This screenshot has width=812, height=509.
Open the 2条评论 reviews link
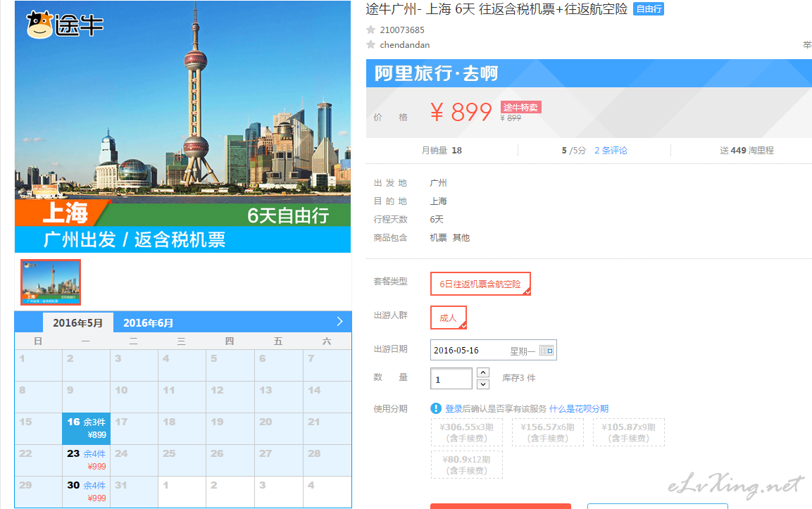pos(611,150)
